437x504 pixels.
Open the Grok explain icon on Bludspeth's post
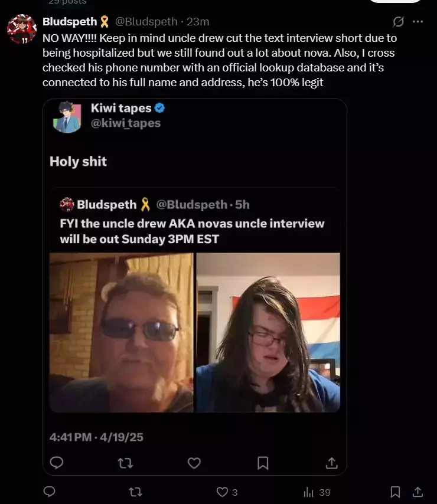[398, 21]
